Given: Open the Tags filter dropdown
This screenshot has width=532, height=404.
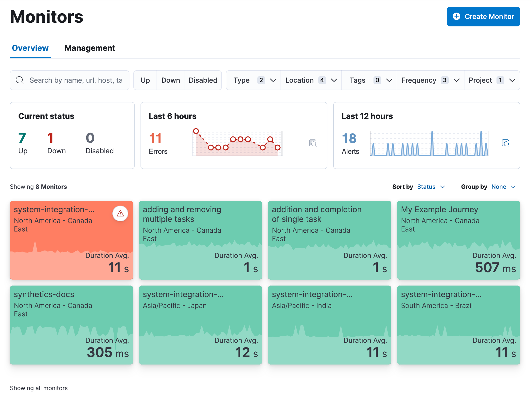Looking at the screenshot, I should tap(369, 80).
